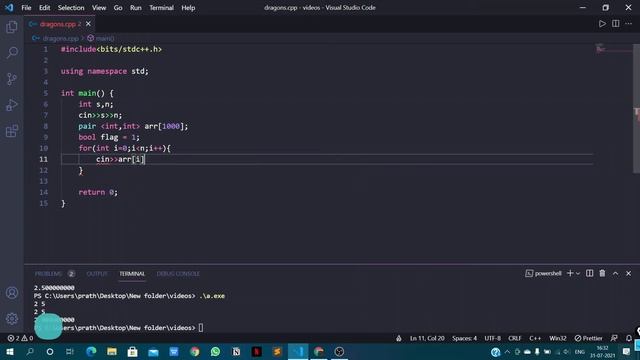This screenshot has height=360, width=640.
Task: Open the Run and Debug view
Action: 12,105
